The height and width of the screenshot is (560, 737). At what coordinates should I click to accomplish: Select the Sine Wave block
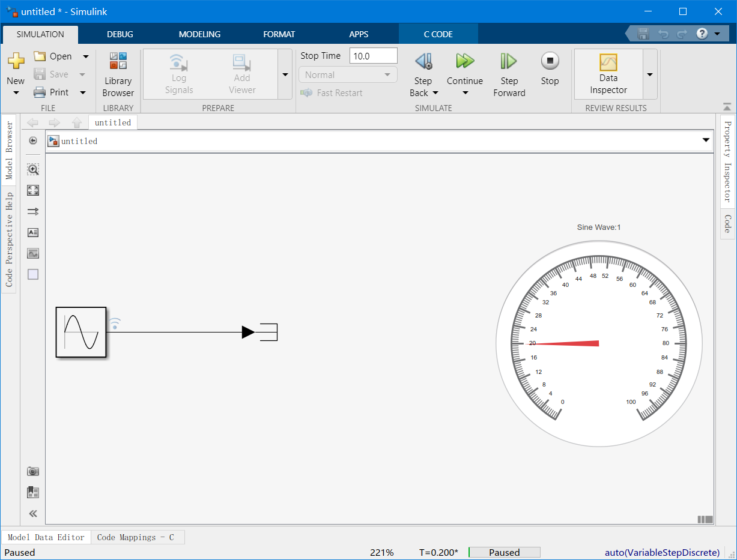[81, 332]
